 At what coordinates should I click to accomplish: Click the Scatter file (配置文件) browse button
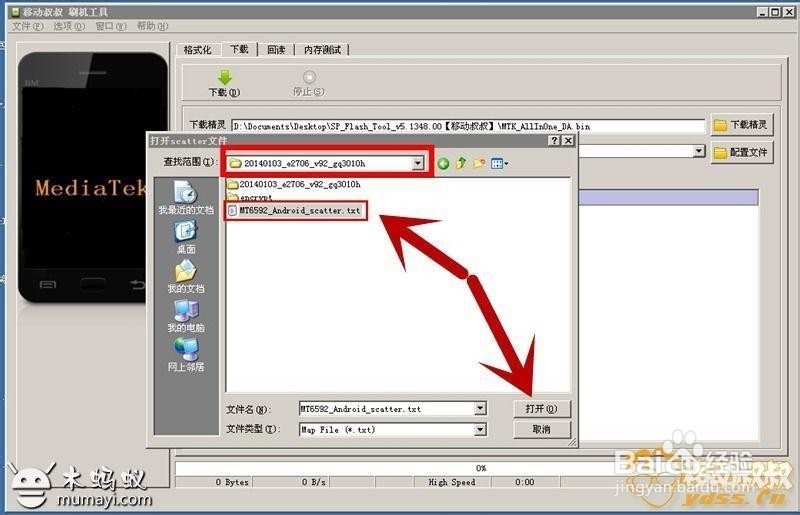point(742,152)
